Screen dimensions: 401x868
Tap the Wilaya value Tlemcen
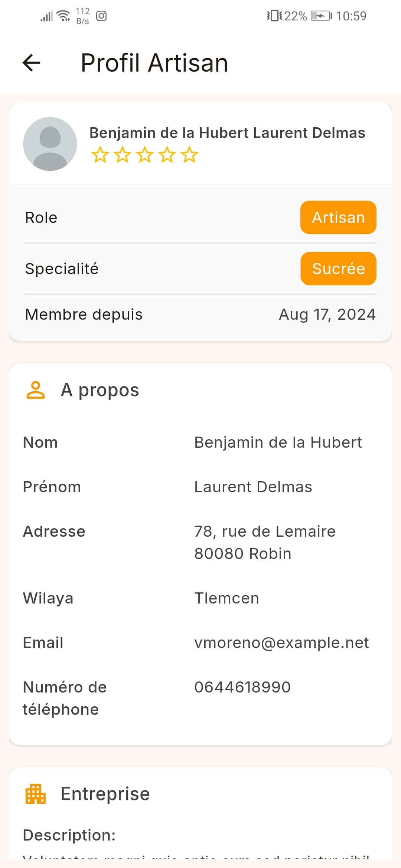tap(227, 598)
